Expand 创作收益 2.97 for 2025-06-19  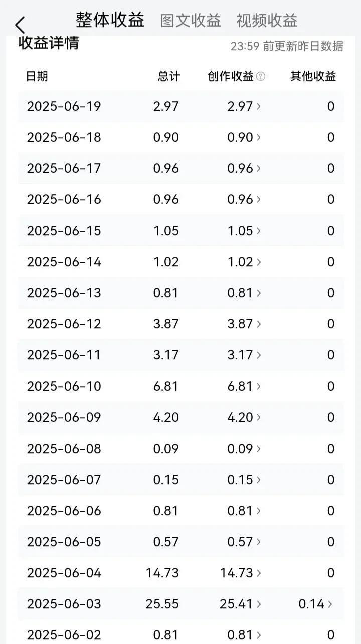244,106
